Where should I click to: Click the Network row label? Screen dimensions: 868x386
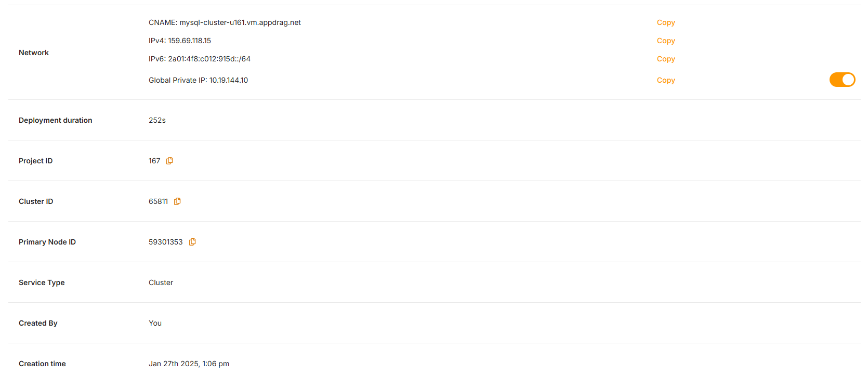coord(34,53)
